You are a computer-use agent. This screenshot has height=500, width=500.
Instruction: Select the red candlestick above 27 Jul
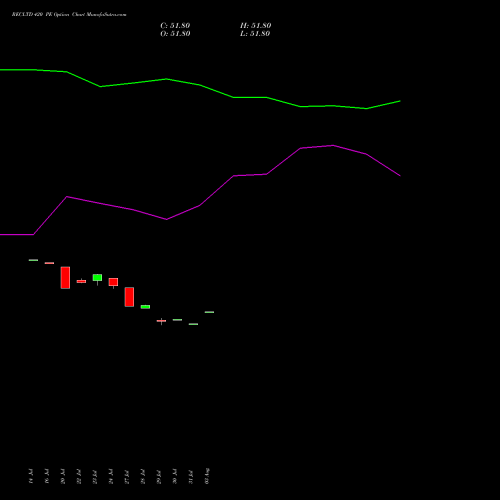point(129,297)
